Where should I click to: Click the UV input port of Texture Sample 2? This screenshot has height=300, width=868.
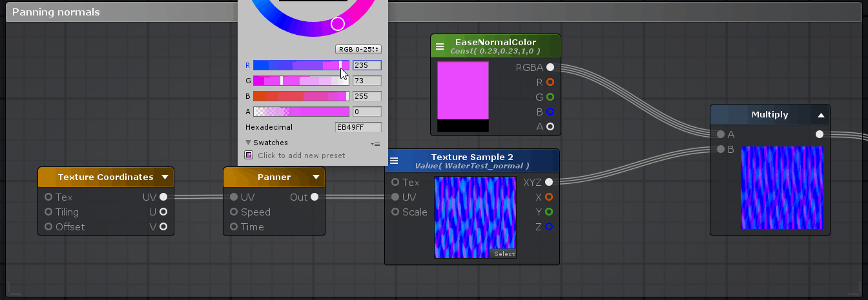tap(395, 197)
